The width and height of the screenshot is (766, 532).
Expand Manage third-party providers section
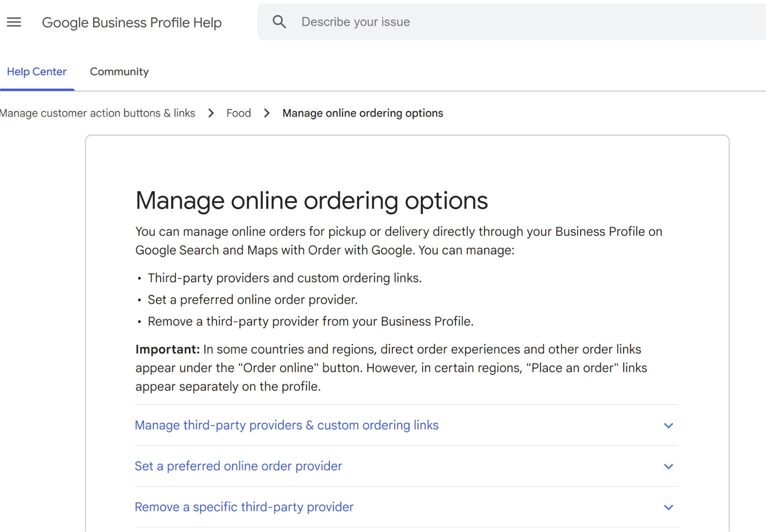click(287, 425)
